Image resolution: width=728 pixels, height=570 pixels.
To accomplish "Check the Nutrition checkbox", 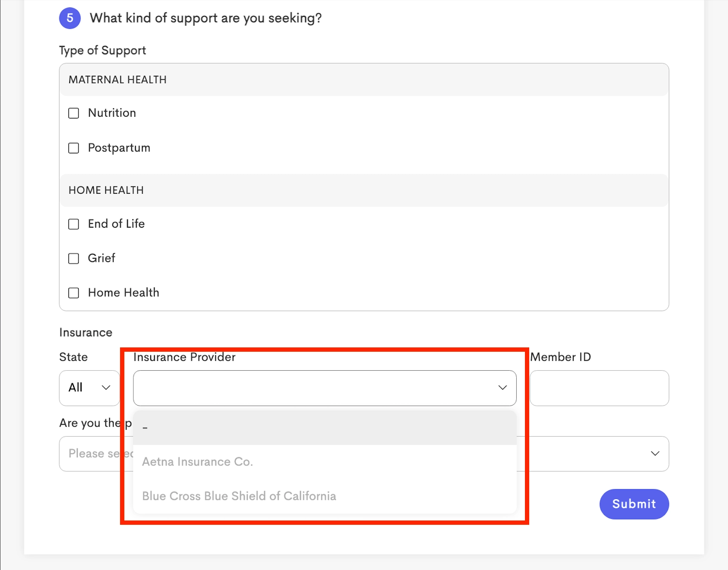I will click(74, 113).
